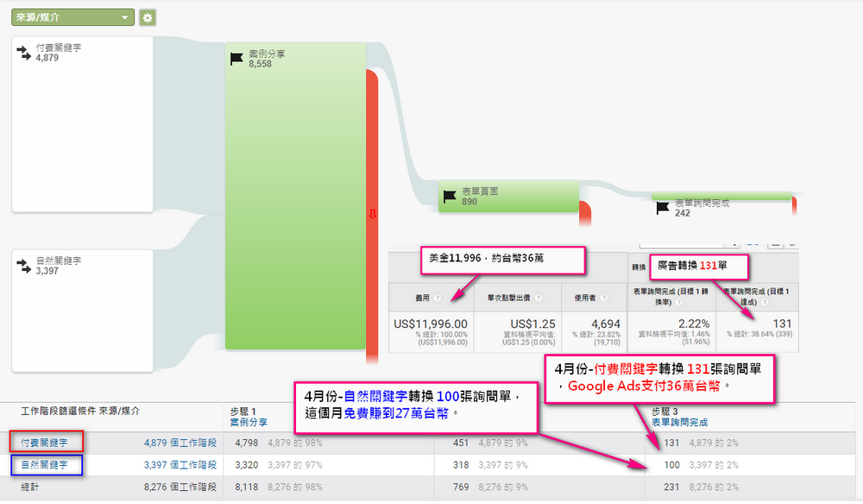Click the 318 value in 自然關鍵字 row
Screen dimensions: 863x504
pyautogui.click(x=461, y=465)
